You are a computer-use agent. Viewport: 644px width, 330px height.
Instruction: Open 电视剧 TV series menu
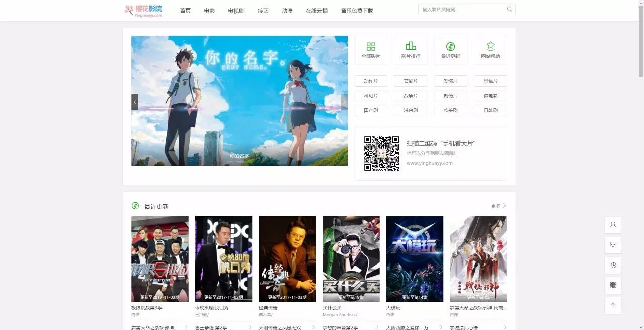(236, 10)
